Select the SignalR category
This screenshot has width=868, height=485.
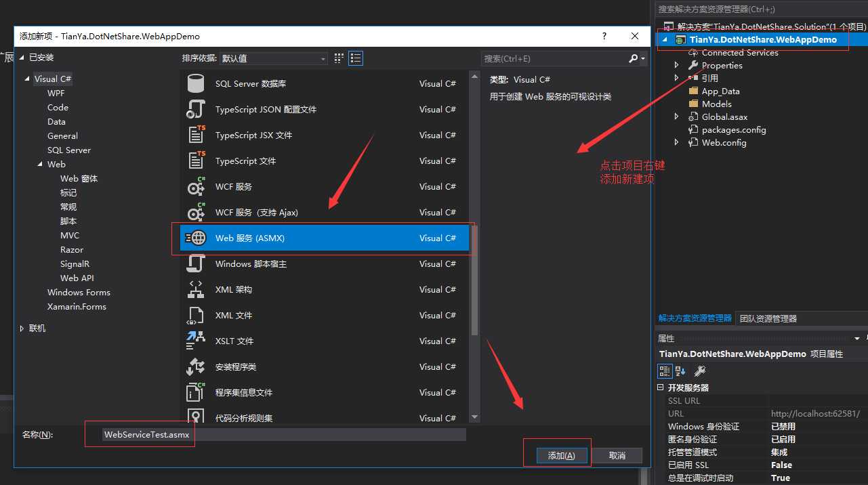click(x=75, y=263)
